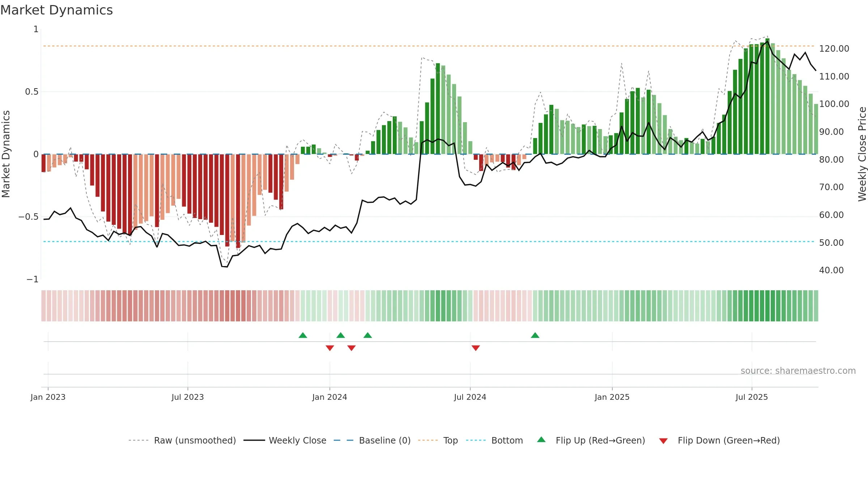Click the Jul 2025 x-axis label
The image size is (868, 488).
tap(752, 397)
